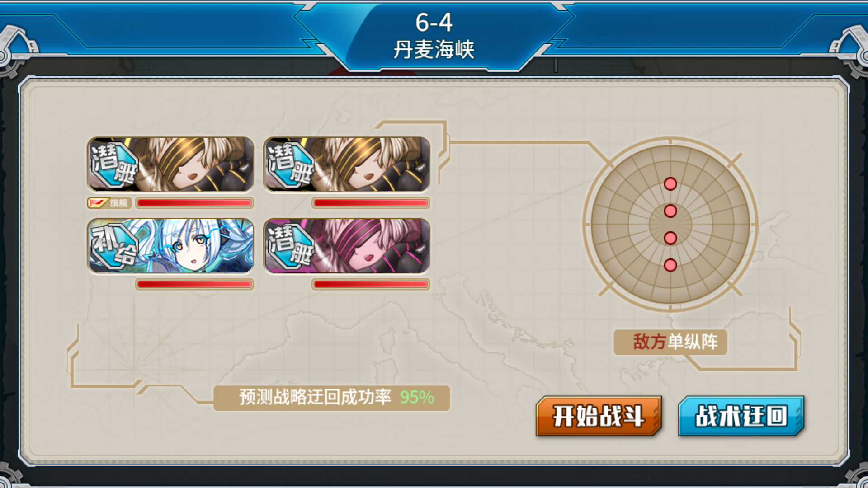
Task: Click the topmost red dot on radar
Action: click(670, 184)
